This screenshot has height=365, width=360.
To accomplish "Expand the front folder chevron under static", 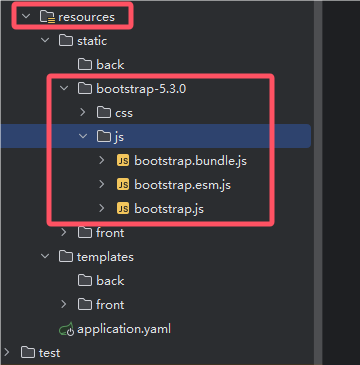I will tap(64, 232).
